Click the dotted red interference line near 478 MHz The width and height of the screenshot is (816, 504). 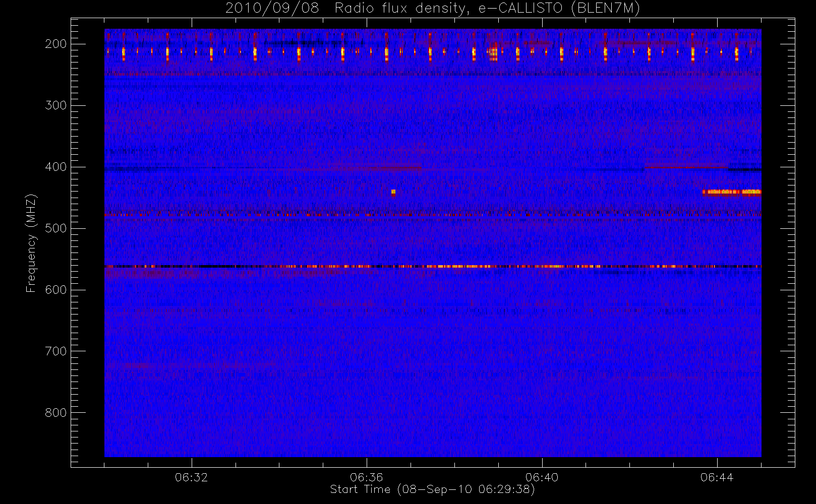[433, 215]
